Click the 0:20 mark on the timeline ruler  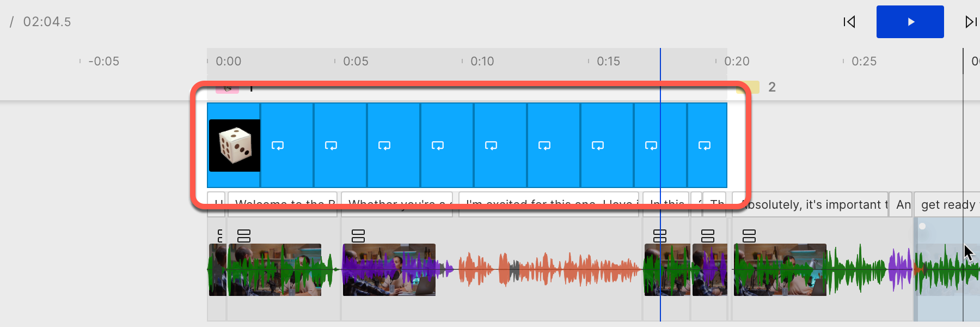pos(737,61)
